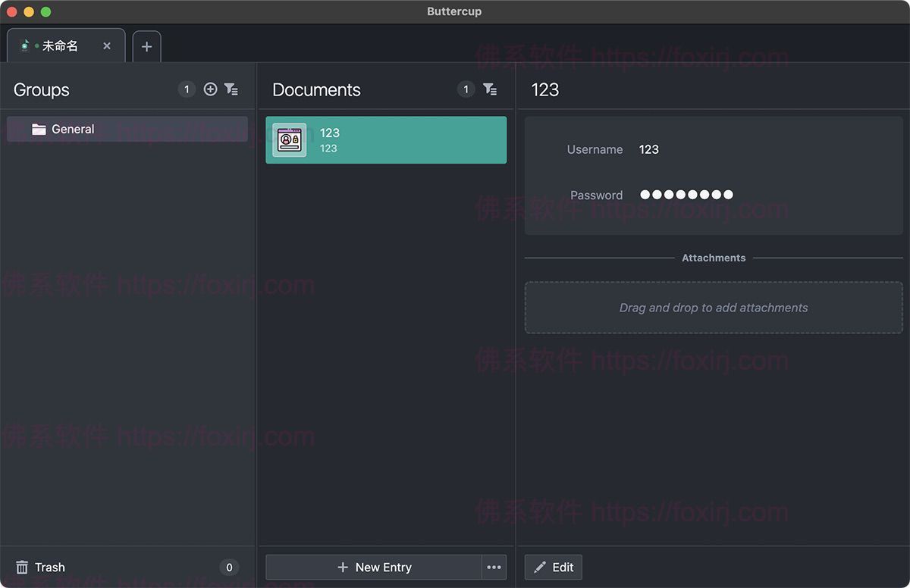Screen dimensions: 910x588
Task: Click the 123 entry login icon
Action: pos(290,140)
